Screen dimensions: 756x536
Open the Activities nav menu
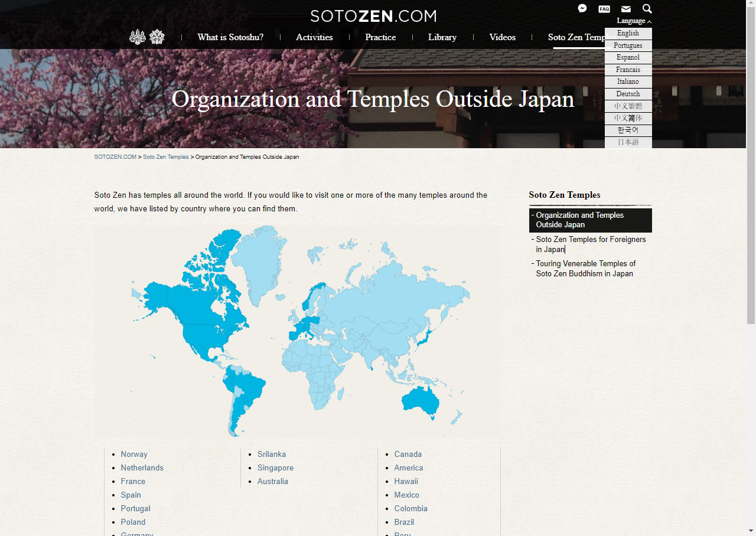314,37
